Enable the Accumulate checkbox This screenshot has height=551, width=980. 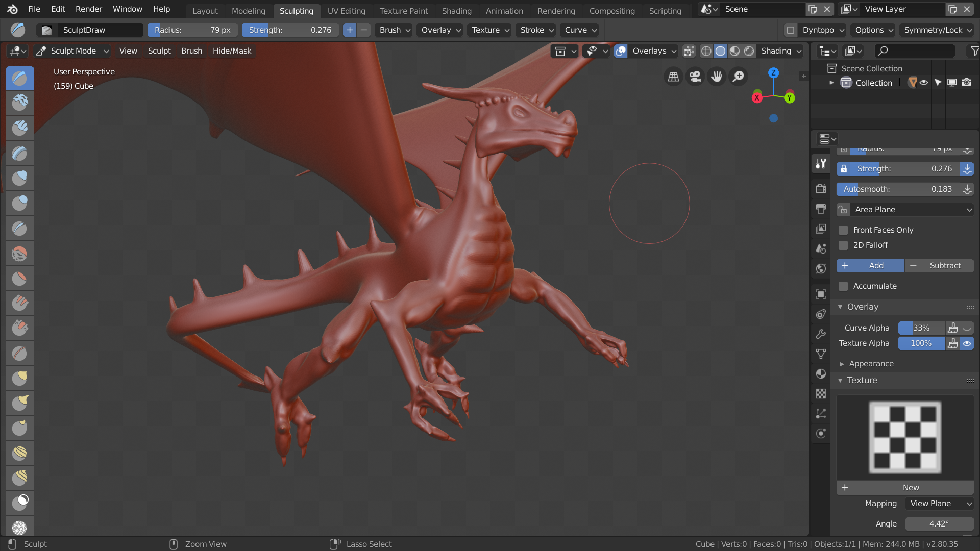pos(843,286)
